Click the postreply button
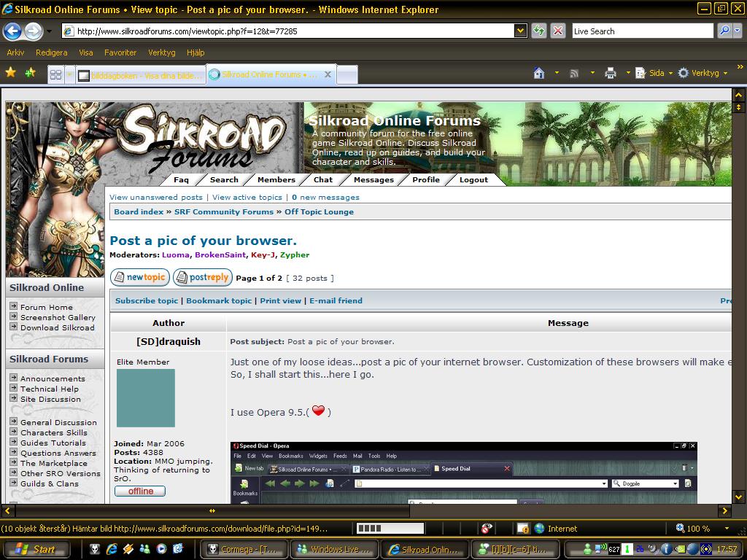The height and width of the screenshot is (560, 747). (202, 277)
